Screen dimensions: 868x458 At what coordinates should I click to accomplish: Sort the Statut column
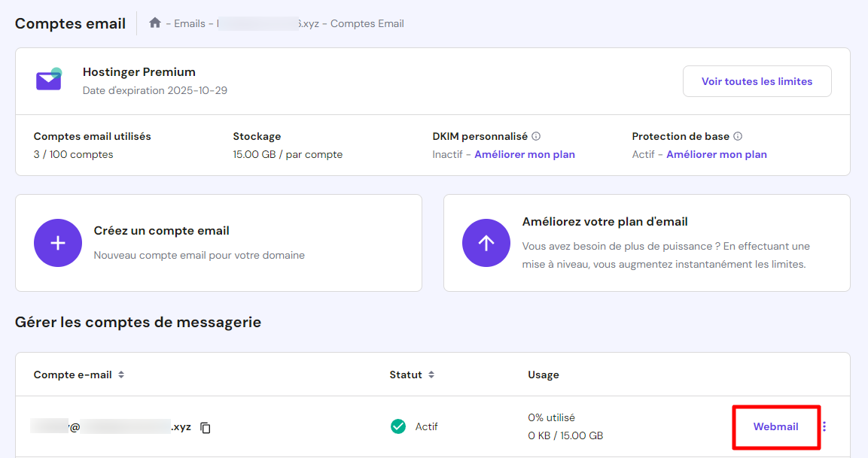tap(430, 375)
